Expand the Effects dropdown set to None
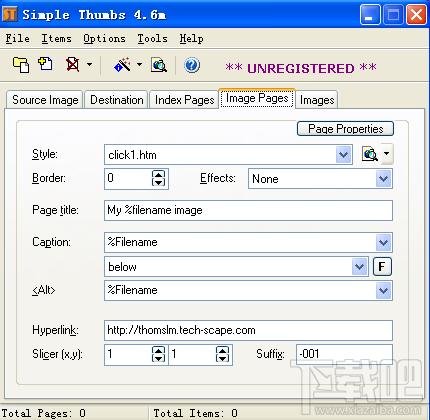The width and height of the screenshot is (430, 420). coord(383,179)
